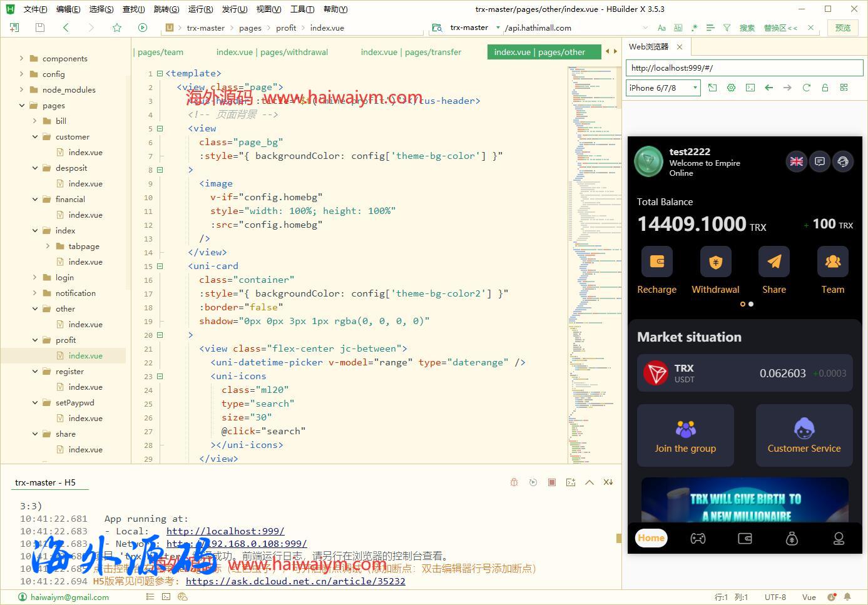
Task: Click the 预览 button in the toolbar
Action: [843, 28]
